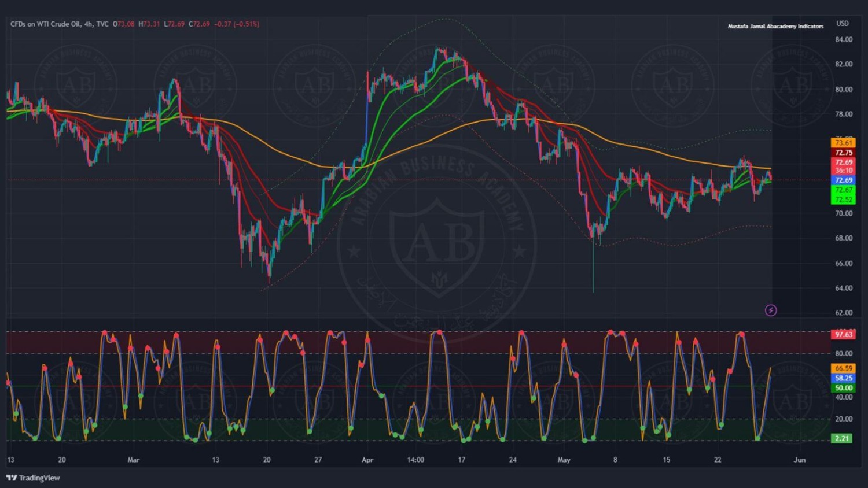Click the Mar date on time axis
The height and width of the screenshot is (488, 868).
pyautogui.click(x=134, y=460)
